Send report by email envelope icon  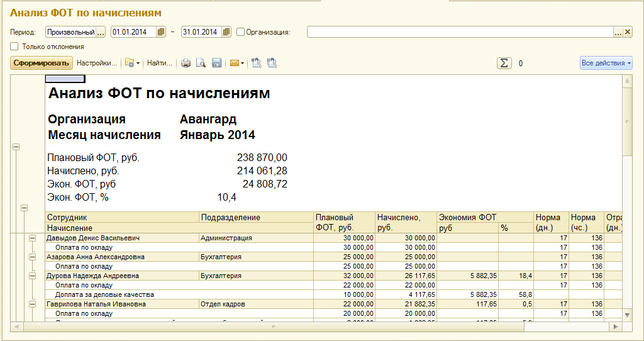coord(235,63)
